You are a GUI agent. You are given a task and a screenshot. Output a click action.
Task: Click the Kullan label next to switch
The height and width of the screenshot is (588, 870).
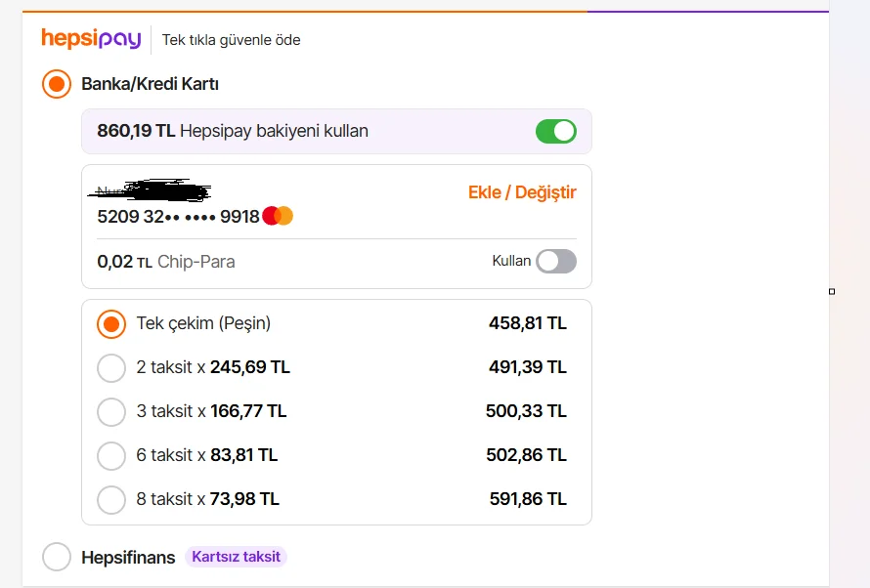coord(511,261)
